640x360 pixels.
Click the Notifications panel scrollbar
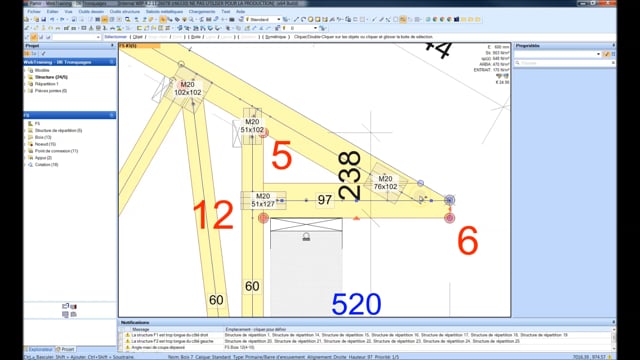[x=613, y=338]
